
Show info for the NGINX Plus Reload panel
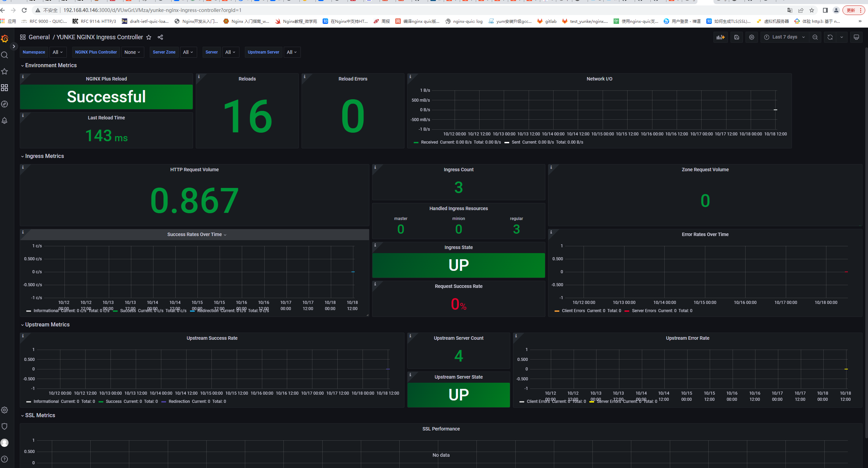click(x=23, y=77)
